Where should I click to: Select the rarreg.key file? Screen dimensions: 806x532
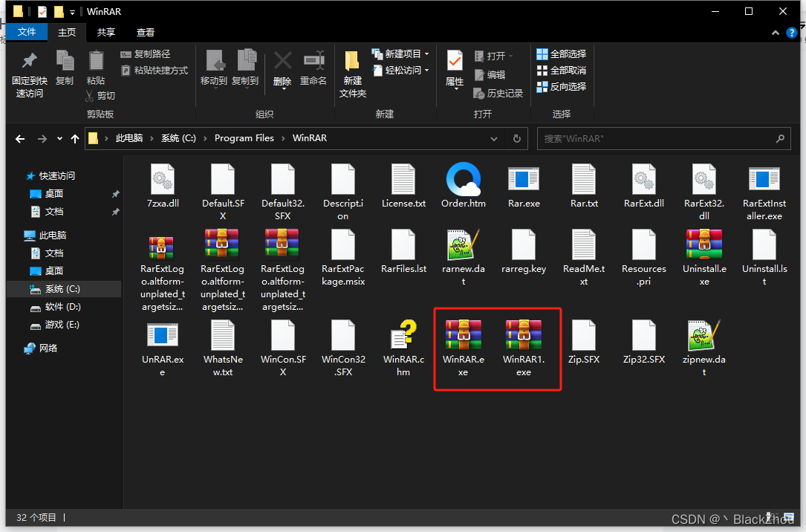click(x=524, y=251)
